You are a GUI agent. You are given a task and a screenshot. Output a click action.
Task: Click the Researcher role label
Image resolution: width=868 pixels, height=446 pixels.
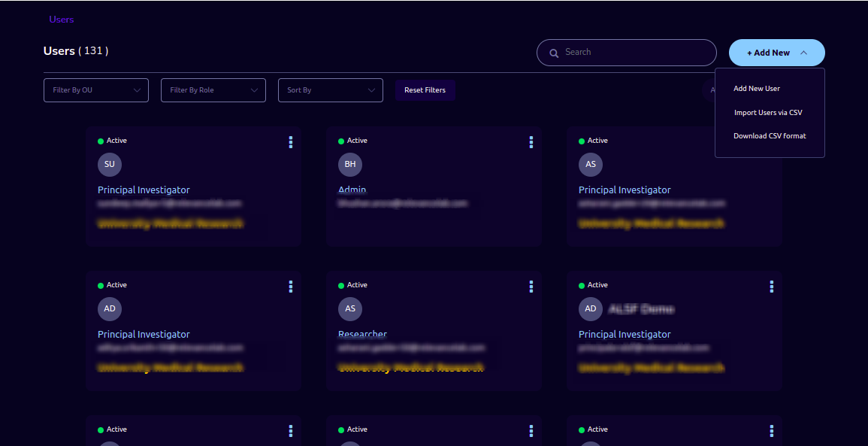coord(362,334)
